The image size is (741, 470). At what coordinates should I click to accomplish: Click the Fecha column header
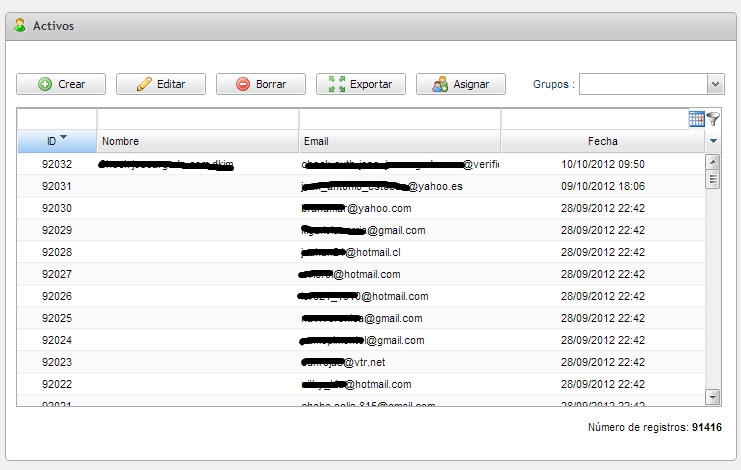click(x=603, y=141)
